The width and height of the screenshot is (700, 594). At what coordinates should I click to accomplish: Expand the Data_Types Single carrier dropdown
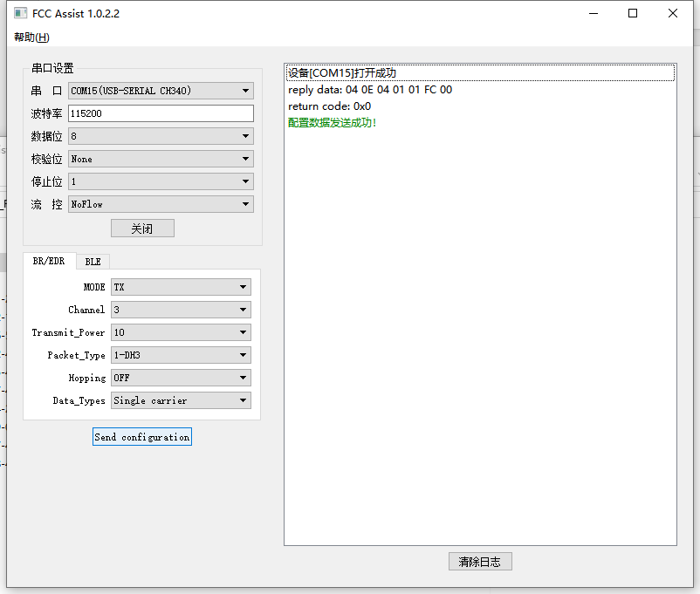click(x=181, y=400)
